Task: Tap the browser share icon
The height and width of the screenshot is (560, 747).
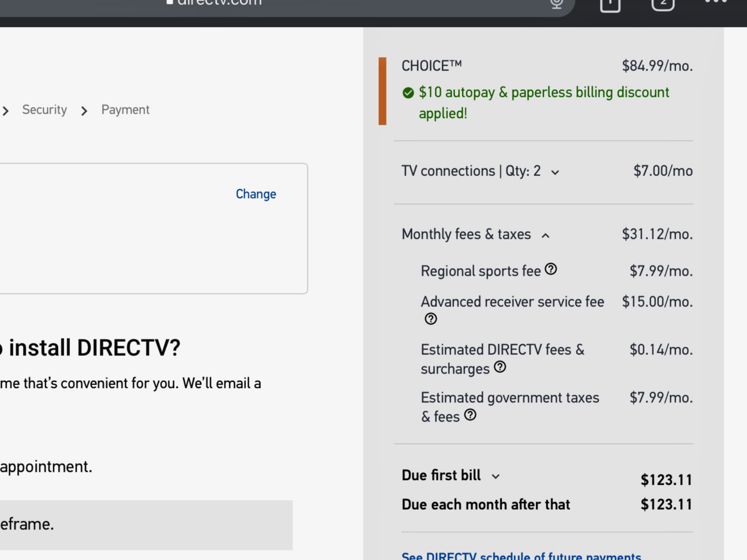Action: coord(610,4)
